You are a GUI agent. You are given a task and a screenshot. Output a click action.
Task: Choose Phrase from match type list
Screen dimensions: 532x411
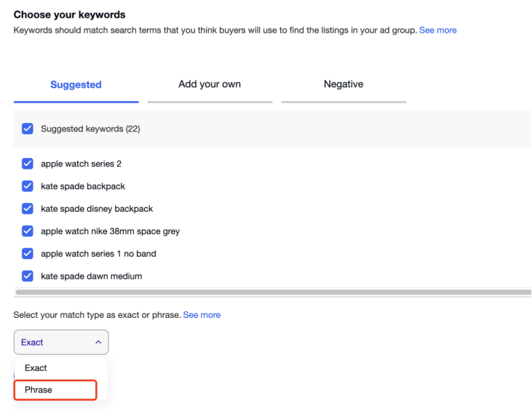tap(39, 390)
